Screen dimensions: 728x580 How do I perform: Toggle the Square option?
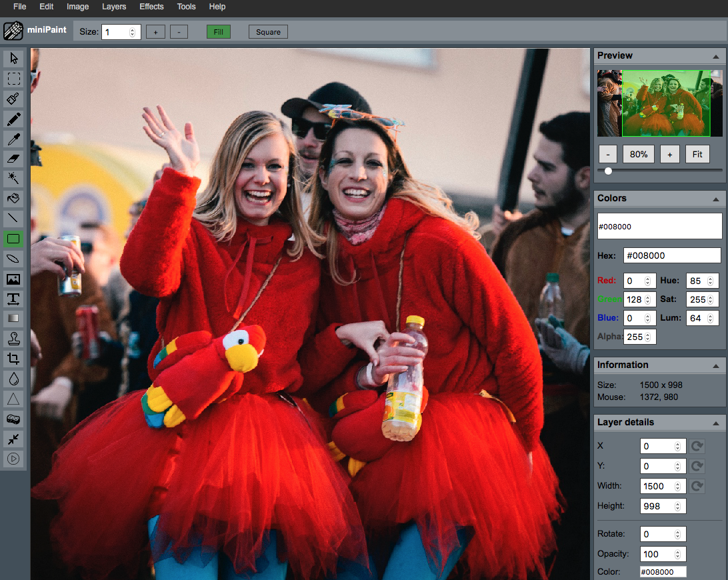268,32
